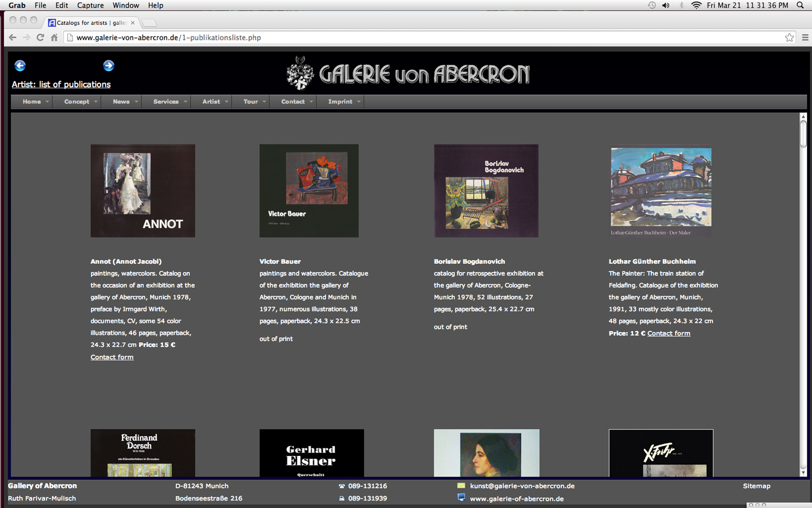The height and width of the screenshot is (508, 812).
Task: Click the blue right arrow icon
Action: click(109, 66)
